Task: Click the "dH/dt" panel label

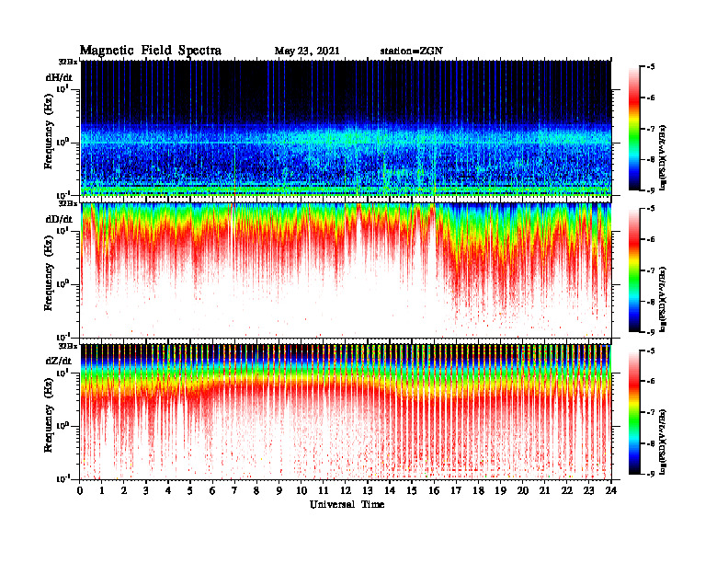Action: (x=59, y=77)
